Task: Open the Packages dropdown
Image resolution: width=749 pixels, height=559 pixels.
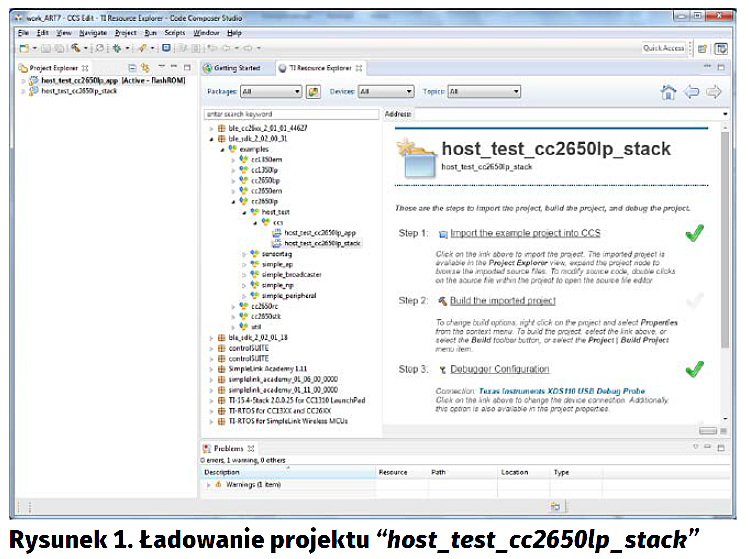Action: pos(270,91)
